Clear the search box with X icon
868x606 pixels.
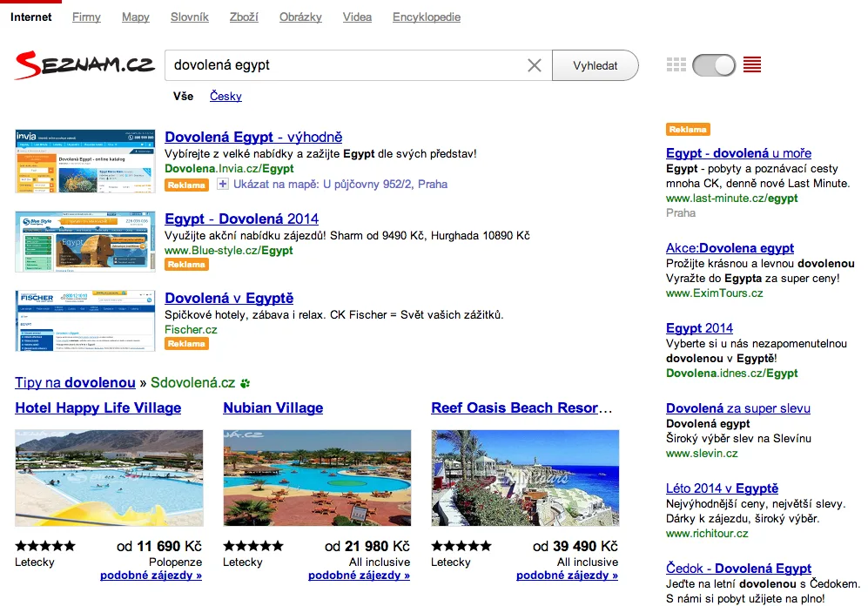[x=535, y=65]
